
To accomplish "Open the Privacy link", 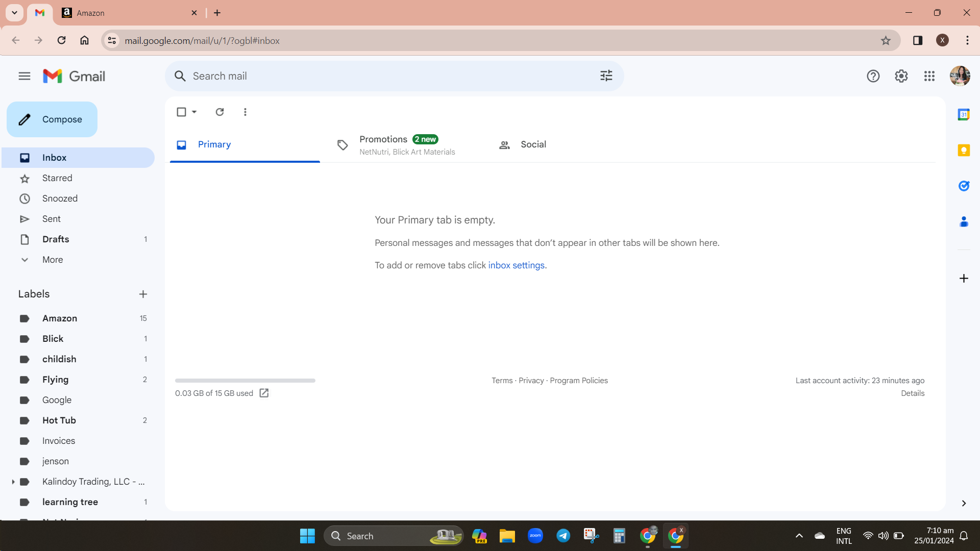I will [531, 381].
